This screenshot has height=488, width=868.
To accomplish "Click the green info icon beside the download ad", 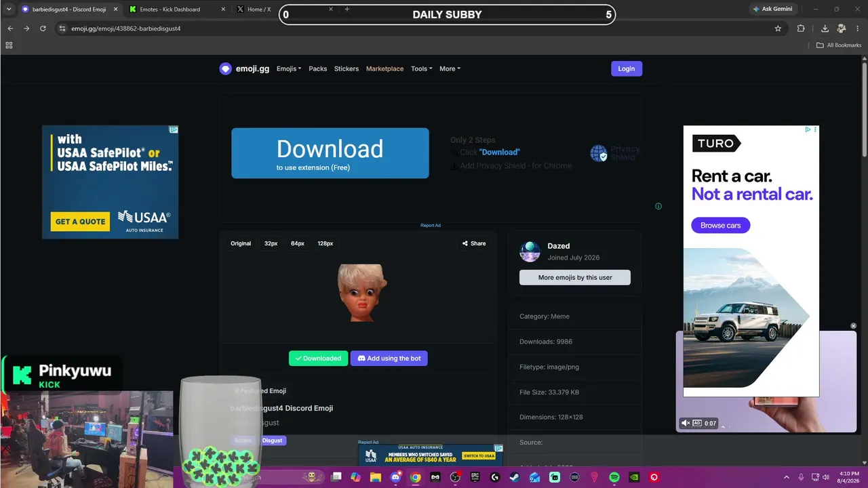I will tap(658, 206).
